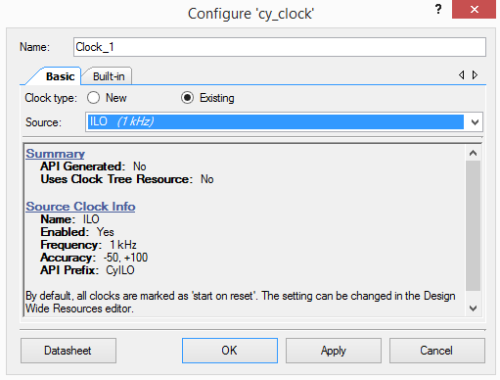Click the ILO (1 kHz) source combo box
Screen dimensions: 500x380
(x=284, y=122)
